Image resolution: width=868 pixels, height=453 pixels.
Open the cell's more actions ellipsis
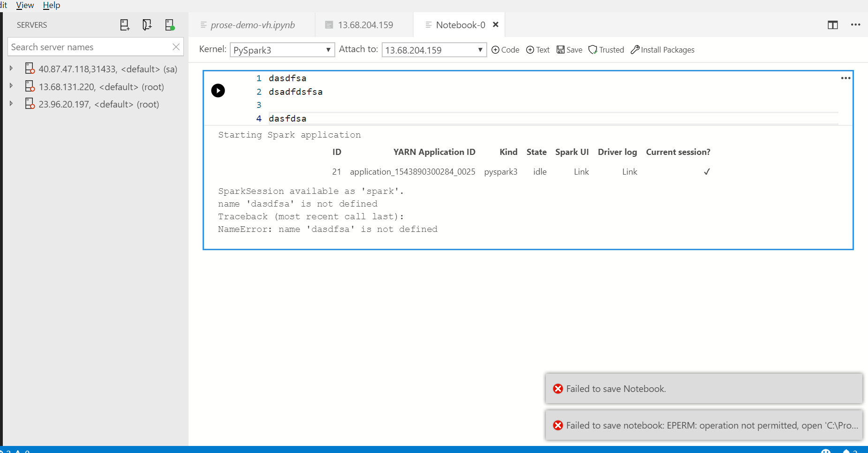click(x=845, y=78)
